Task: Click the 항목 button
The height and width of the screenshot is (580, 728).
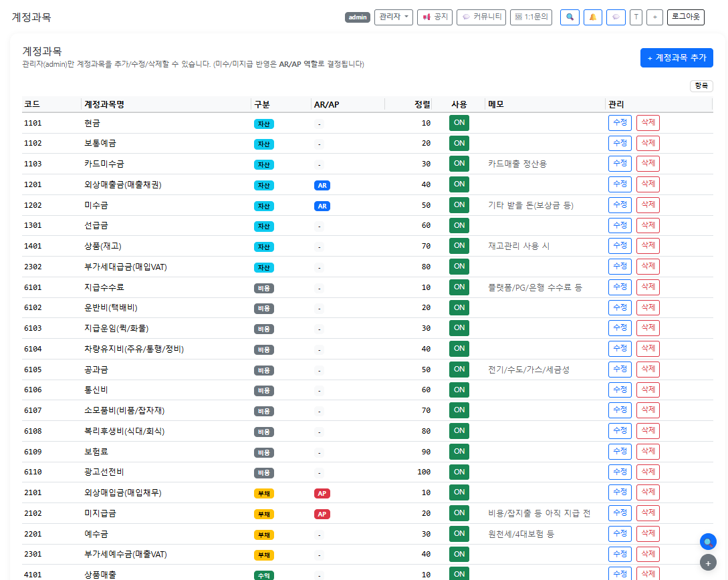Action: point(701,86)
